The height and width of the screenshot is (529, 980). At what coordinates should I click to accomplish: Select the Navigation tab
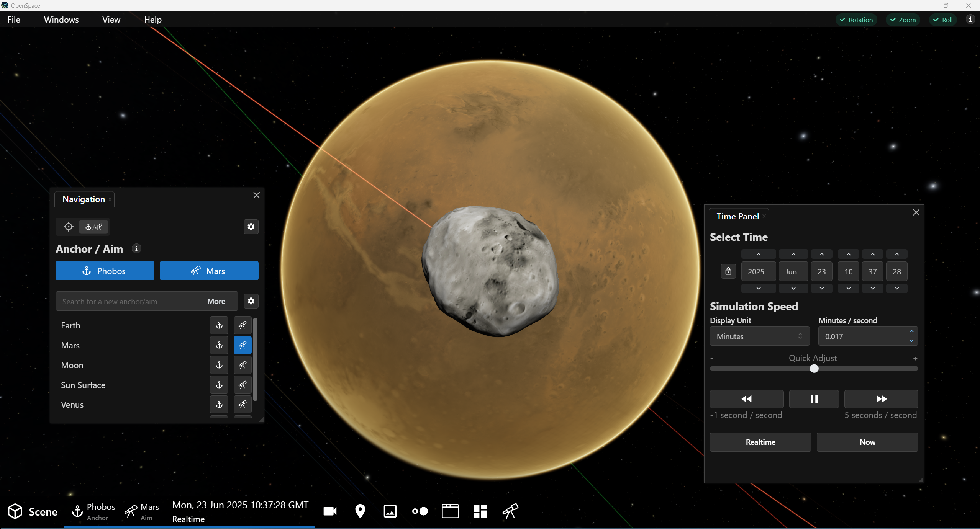coord(84,199)
